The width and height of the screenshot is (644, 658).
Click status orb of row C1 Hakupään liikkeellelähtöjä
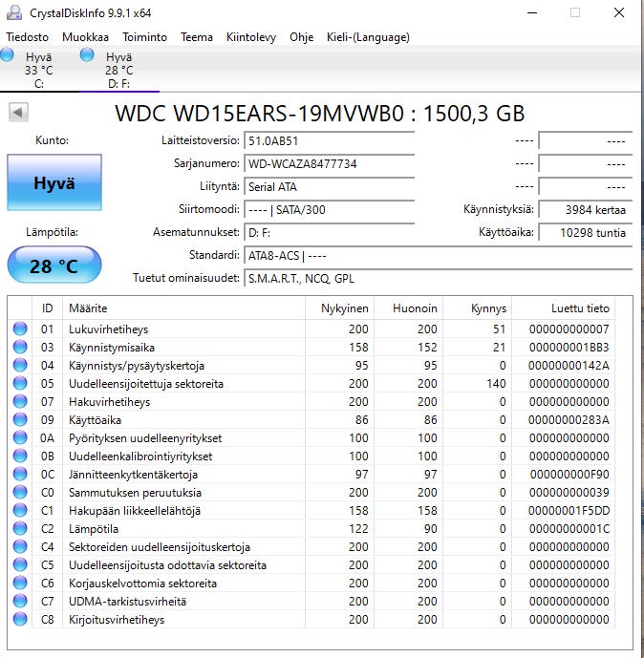click(20, 510)
